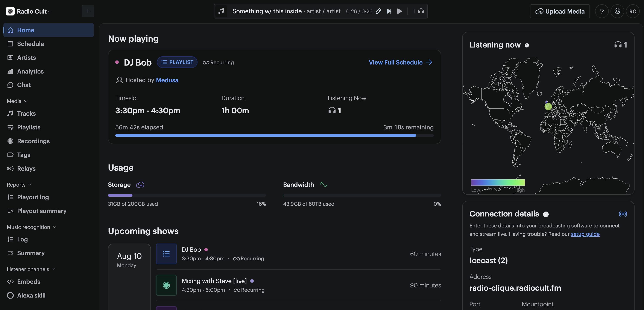644x310 pixels.
Task: Click the play button in player bar
Action: (399, 11)
